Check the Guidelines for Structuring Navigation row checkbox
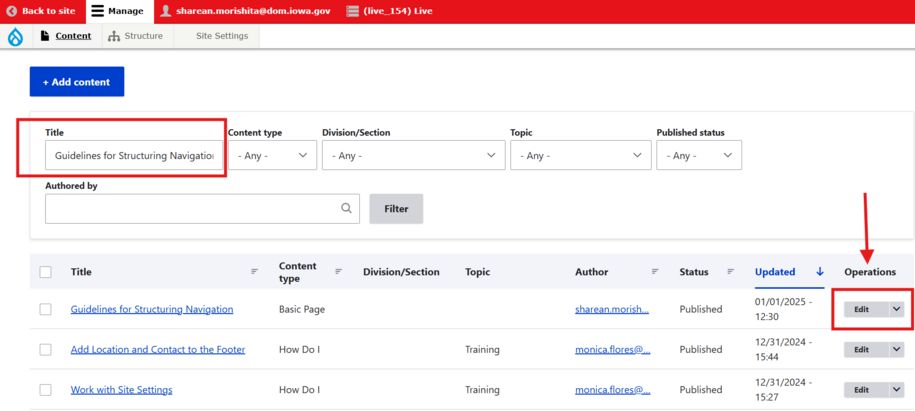Screen dimensions: 915x411 coord(46,309)
